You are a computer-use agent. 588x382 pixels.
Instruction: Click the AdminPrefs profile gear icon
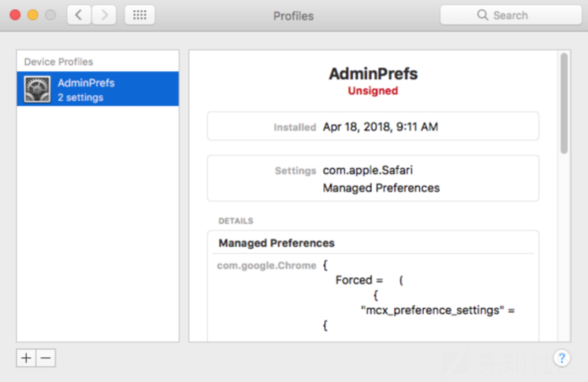[x=37, y=89]
